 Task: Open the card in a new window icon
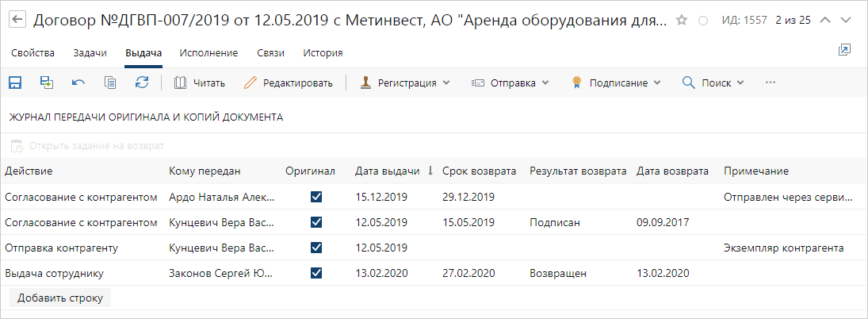(x=844, y=51)
